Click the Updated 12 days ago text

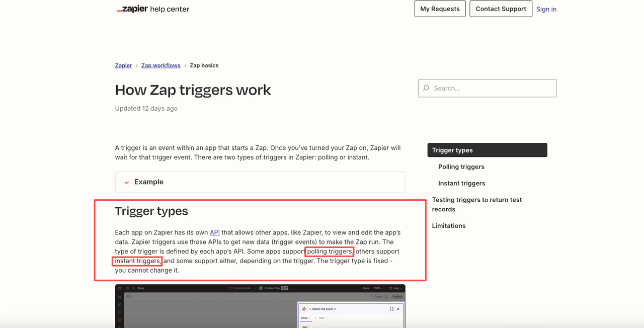(146, 108)
